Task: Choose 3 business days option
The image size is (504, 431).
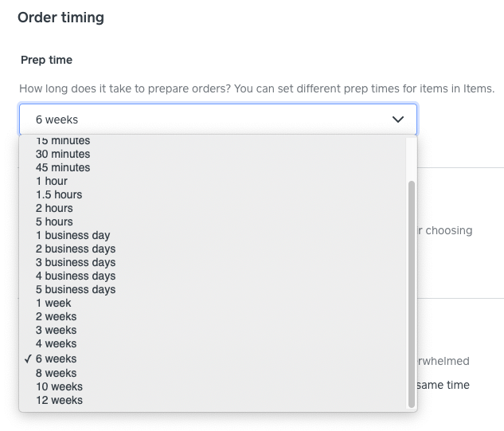Action: pos(76,262)
